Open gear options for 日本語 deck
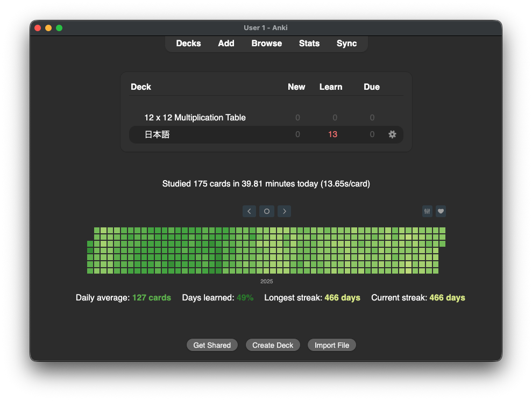 (392, 134)
